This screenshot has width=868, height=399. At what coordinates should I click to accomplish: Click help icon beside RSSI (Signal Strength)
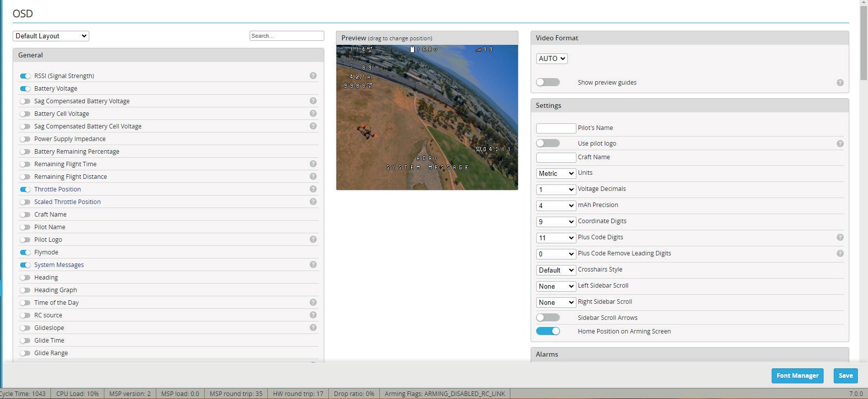coord(313,76)
